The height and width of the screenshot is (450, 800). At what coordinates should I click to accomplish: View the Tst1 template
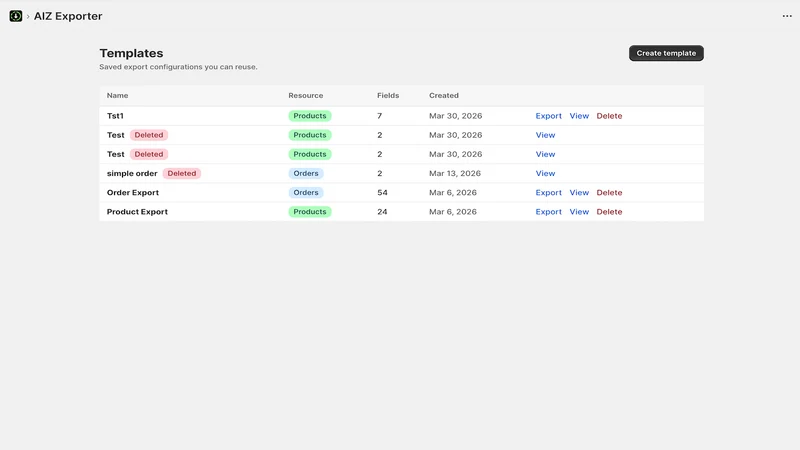click(579, 116)
